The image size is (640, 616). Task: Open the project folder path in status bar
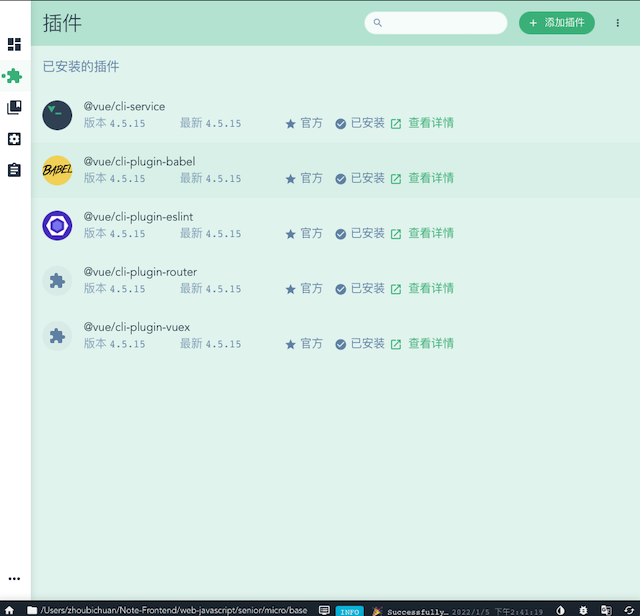(x=167, y=610)
